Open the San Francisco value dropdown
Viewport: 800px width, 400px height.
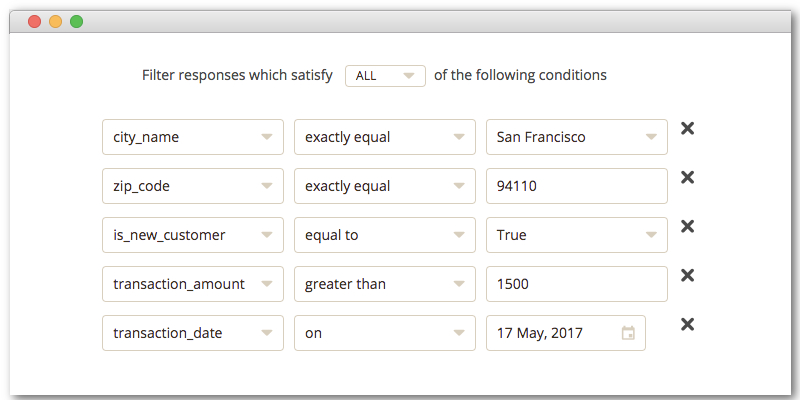[x=577, y=137]
